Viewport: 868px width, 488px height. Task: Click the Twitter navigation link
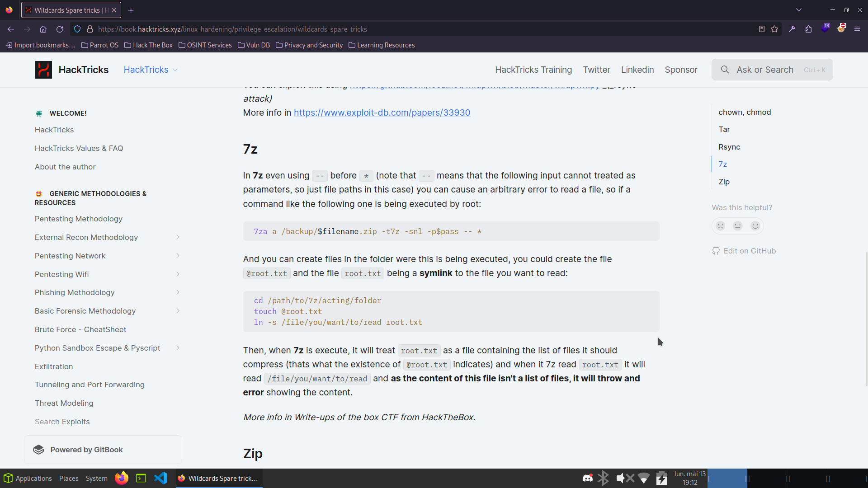pyautogui.click(x=596, y=70)
